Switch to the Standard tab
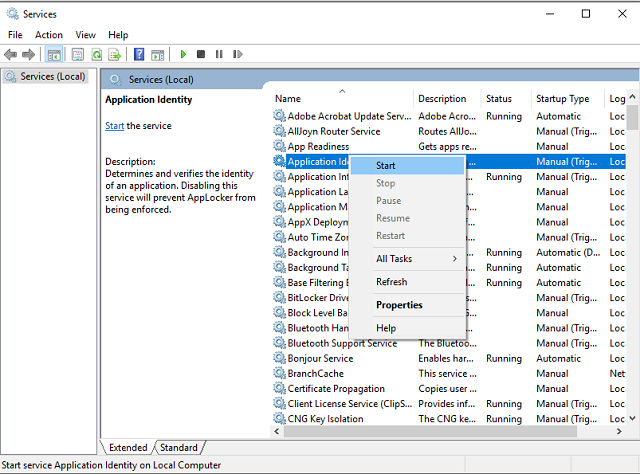Image resolution: width=640 pixels, height=474 pixels. tap(179, 447)
